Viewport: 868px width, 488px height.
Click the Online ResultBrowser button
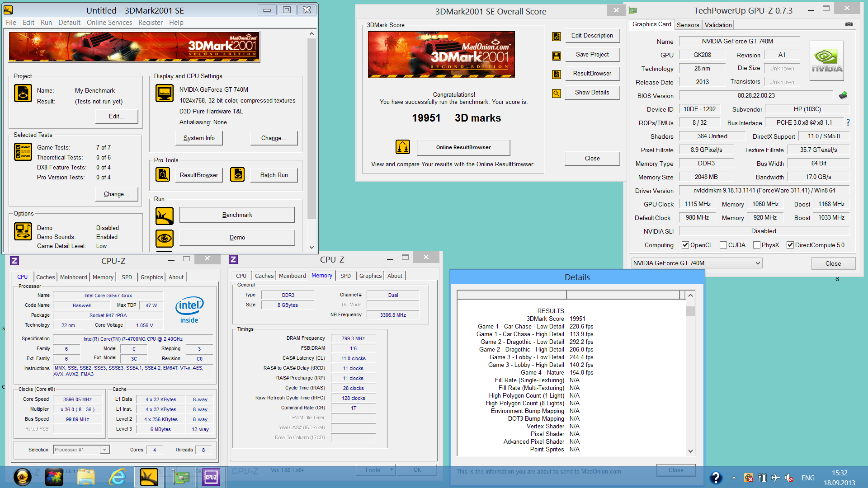tap(463, 147)
